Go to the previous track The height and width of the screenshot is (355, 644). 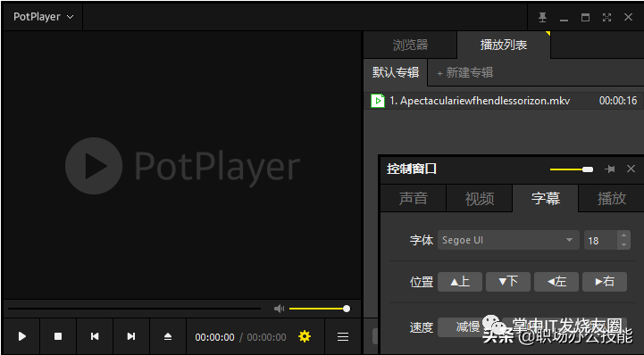click(95, 336)
